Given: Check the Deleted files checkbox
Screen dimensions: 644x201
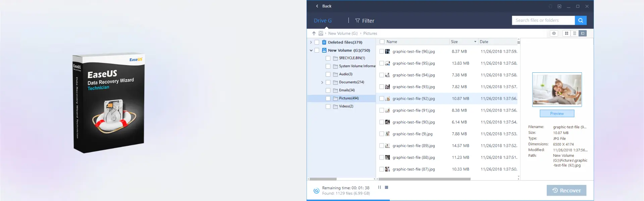Looking at the screenshot, I should click(317, 42).
